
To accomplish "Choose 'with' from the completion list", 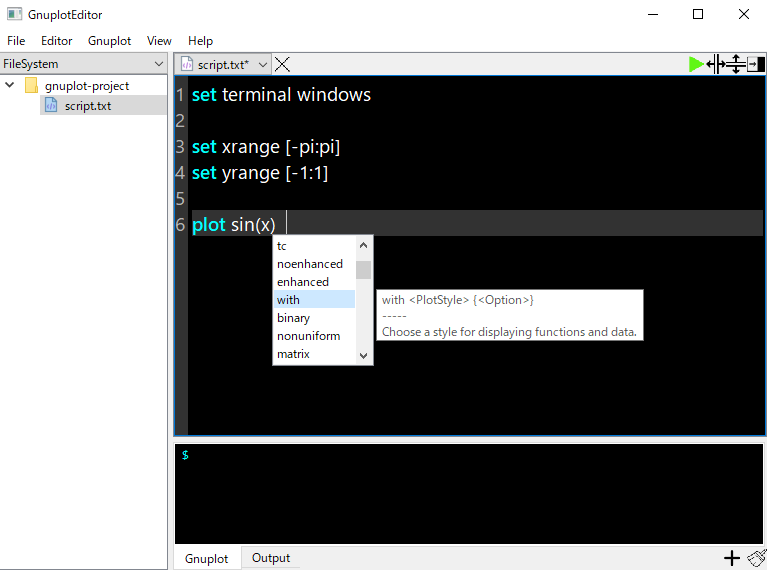I will [314, 299].
